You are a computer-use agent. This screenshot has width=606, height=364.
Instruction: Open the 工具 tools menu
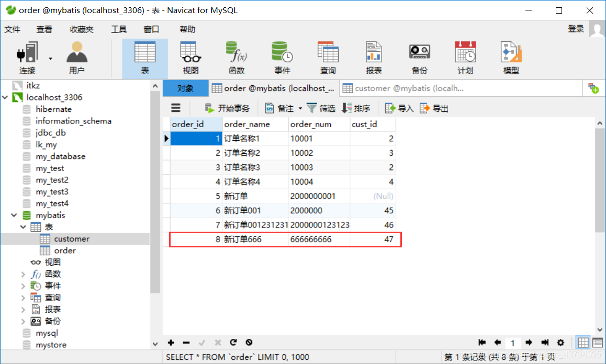119,29
